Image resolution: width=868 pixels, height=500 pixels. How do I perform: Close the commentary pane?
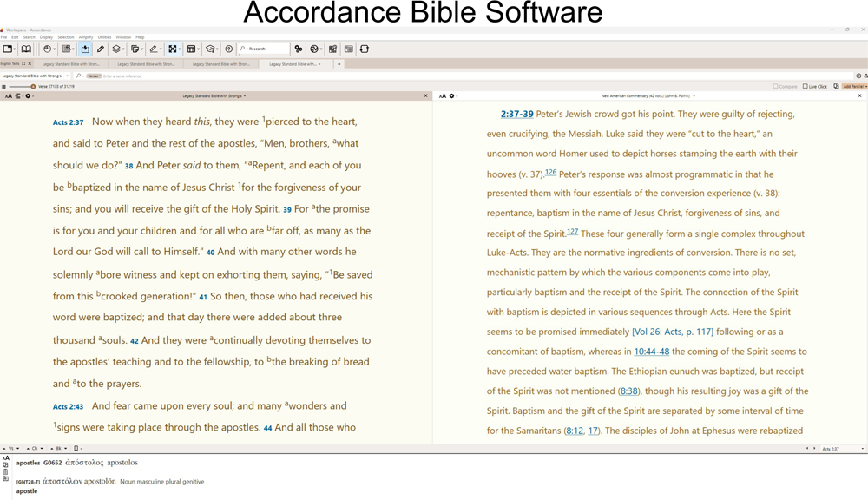click(859, 95)
